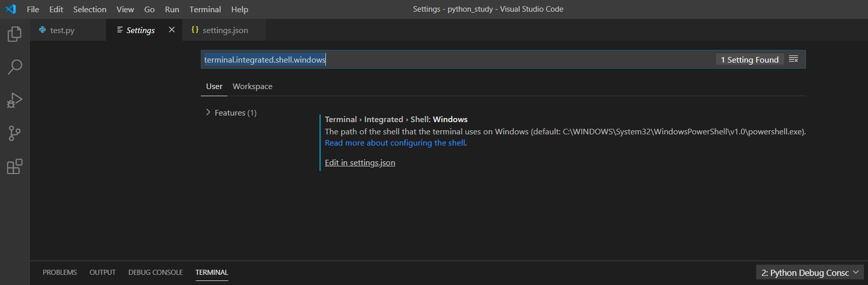Screen dimensions: 868x285
Task: Open the Source Control view
Action: (x=15, y=133)
